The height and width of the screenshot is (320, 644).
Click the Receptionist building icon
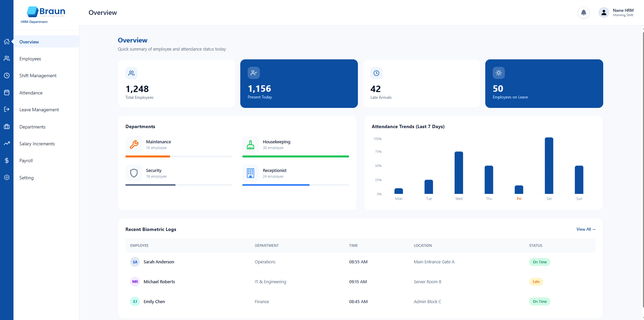pyautogui.click(x=250, y=173)
